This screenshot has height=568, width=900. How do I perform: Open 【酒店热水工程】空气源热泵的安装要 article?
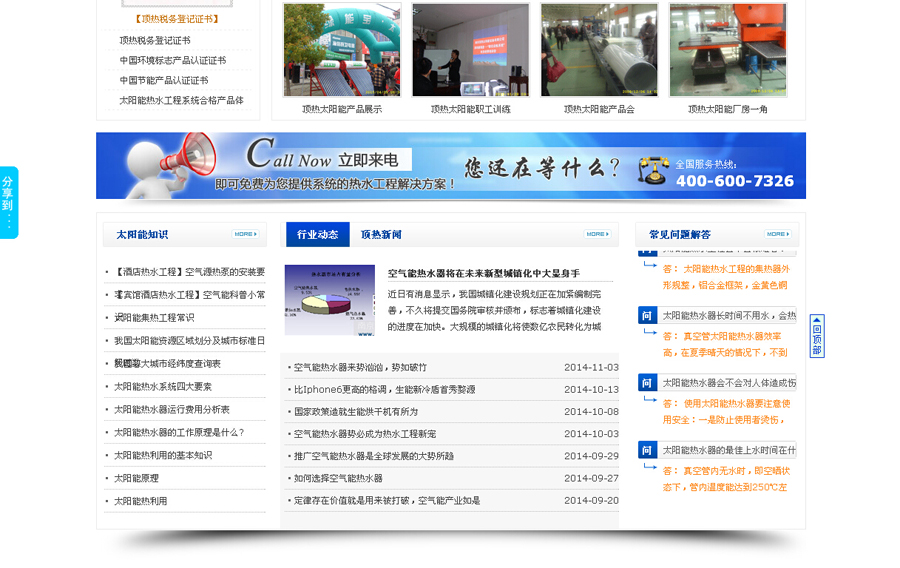click(189, 272)
